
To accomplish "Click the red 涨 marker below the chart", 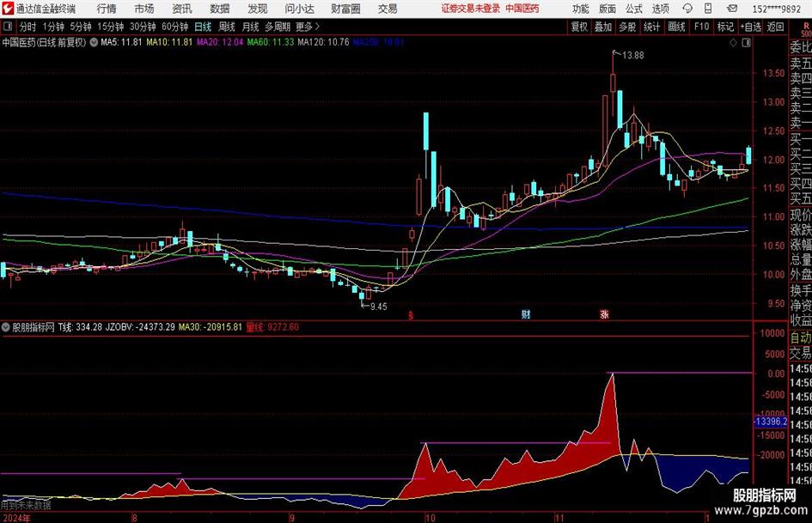I will coord(604,313).
